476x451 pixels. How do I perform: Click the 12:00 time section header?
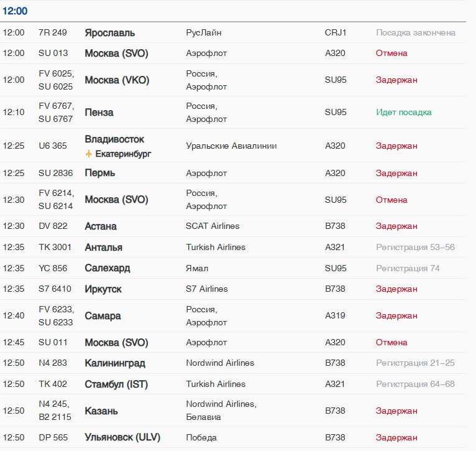tap(15, 11)
